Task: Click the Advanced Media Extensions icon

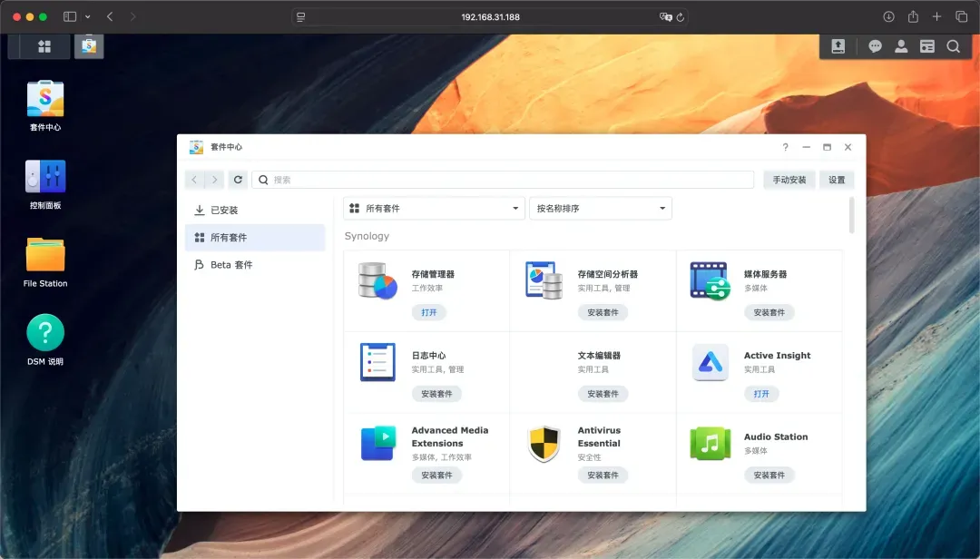Action: coord(377,444)
